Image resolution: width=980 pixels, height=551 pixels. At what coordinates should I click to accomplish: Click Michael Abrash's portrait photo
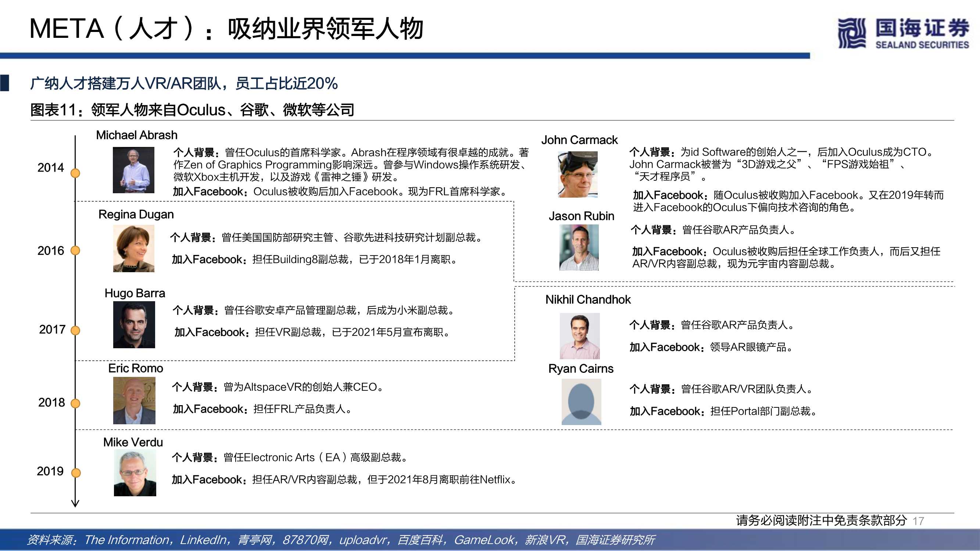click(133, 170)
